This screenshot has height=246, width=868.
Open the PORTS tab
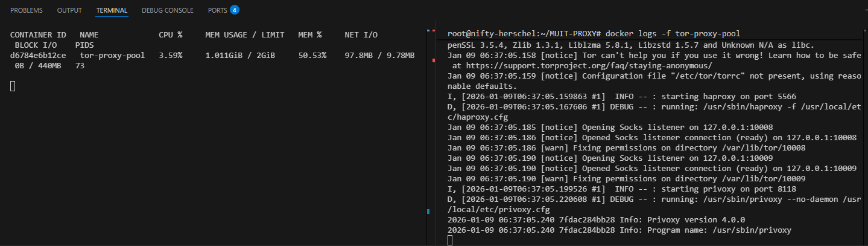click(x=217, y=10)
